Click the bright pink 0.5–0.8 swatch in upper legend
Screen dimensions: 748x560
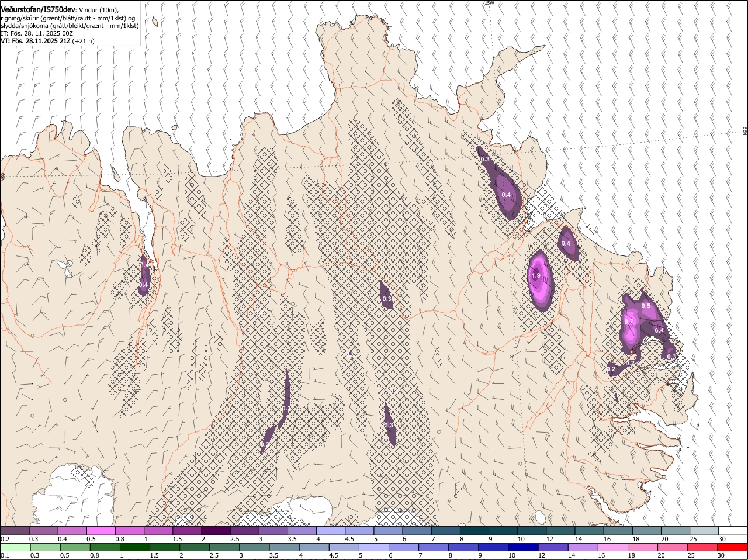(101, 530)
